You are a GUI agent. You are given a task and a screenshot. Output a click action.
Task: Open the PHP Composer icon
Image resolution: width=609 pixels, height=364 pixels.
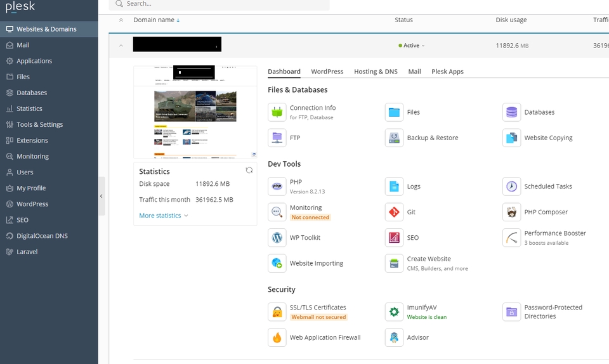pyautogui.click(x=511, y=212)
